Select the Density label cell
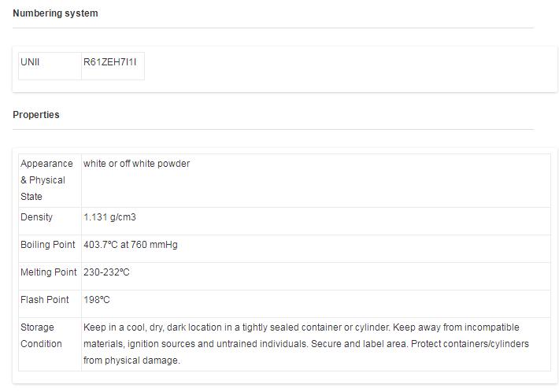559x392 pixels. (x=50, y=221)
